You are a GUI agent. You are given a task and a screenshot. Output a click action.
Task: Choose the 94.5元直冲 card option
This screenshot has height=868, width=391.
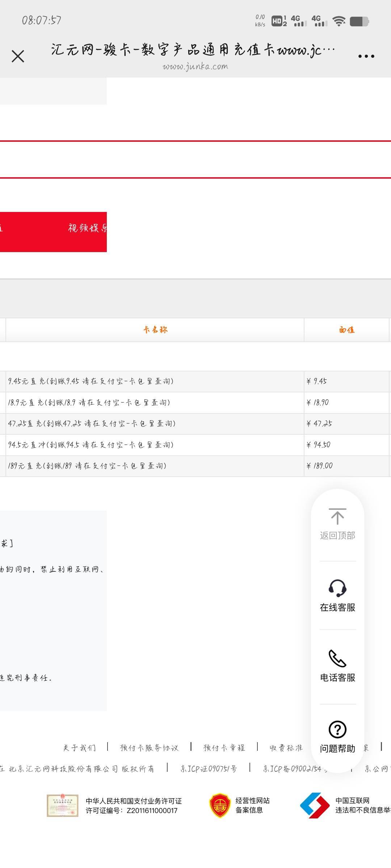pyautogui.click(x=91, y=445)
